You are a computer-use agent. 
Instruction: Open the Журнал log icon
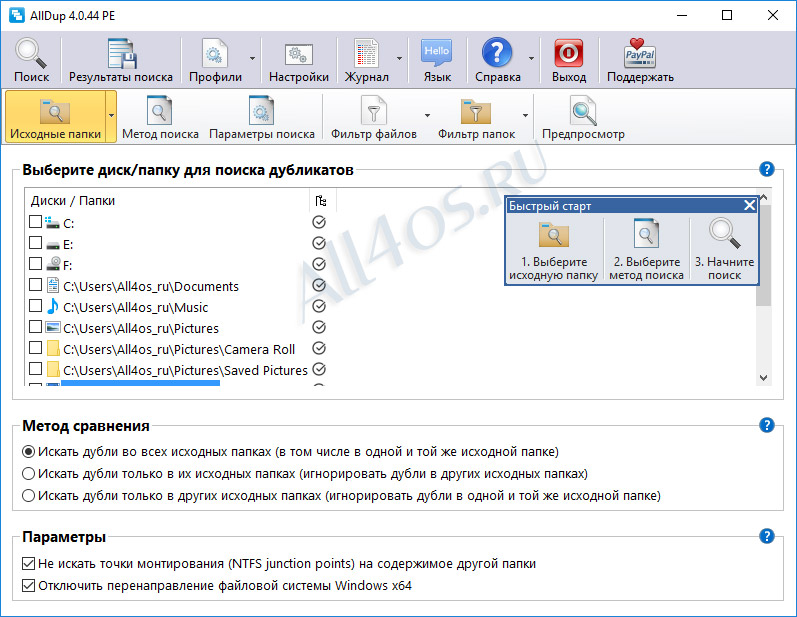click(366, 53)
